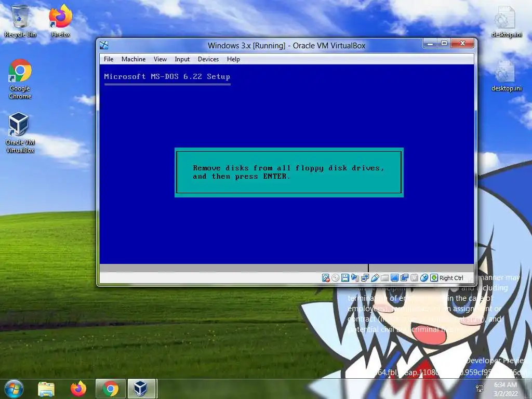This screenshot has height=399, width=532.
Task: Open the Help menu
Action: (x=233, y=59)
